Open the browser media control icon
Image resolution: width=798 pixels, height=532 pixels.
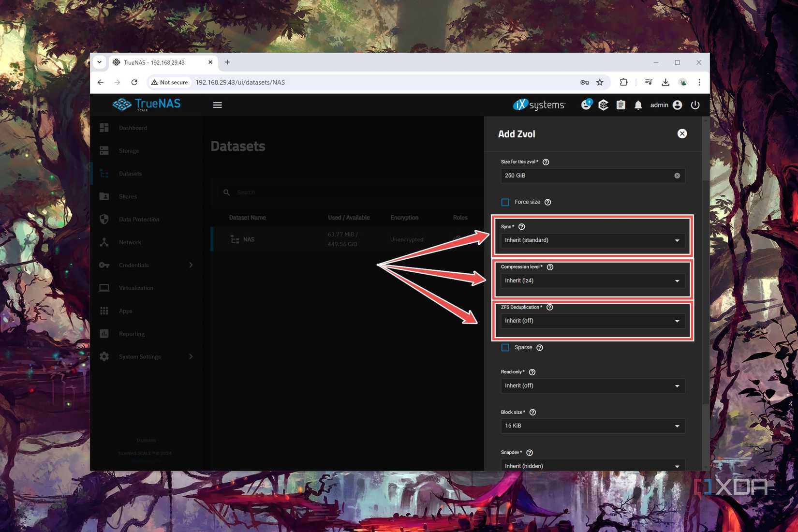[649, 82]
